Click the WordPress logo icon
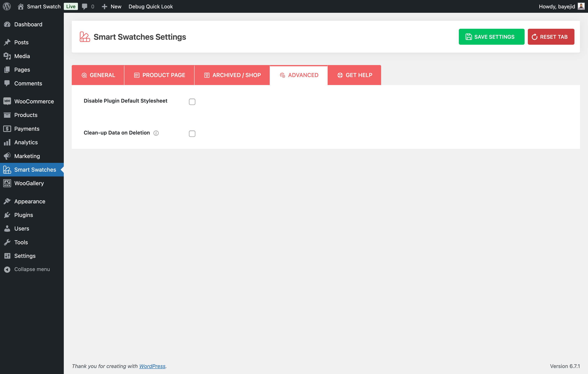This screenshot has height=374, width=588. click(x=7, y=6)
